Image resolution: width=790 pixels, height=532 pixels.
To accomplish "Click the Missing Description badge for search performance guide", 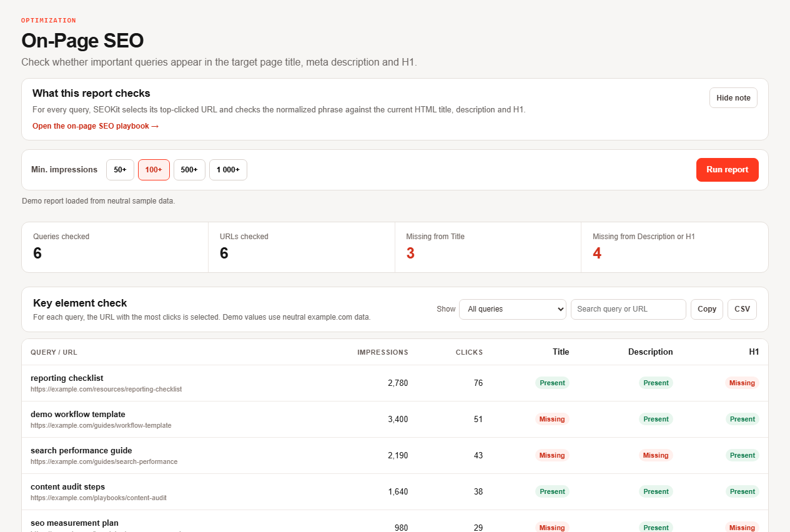I will (x=656, y=455).
